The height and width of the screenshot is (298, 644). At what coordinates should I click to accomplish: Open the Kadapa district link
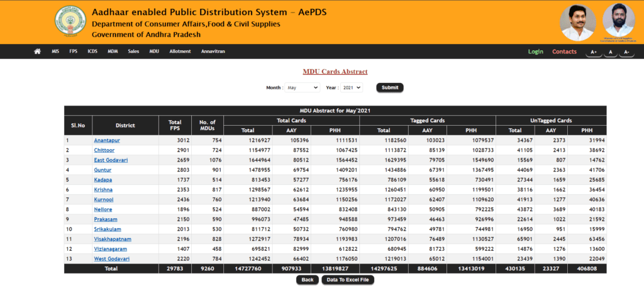pyautogui.click(x=103, y=180)
